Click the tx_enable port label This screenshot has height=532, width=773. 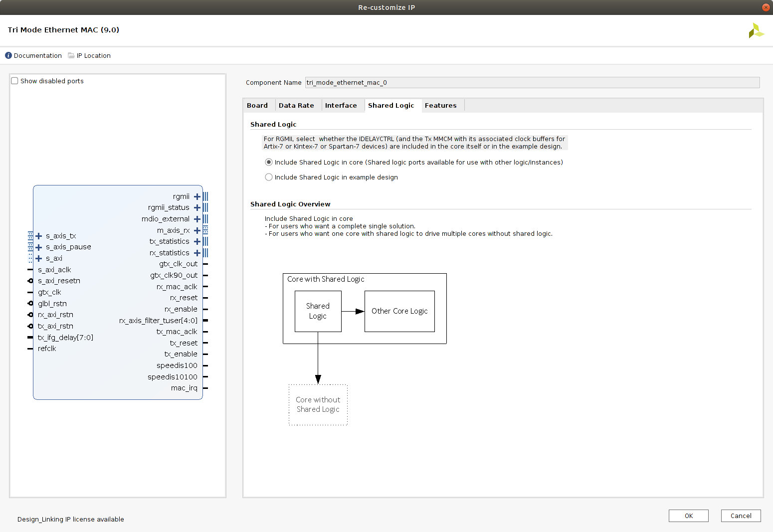coord(181,354)
